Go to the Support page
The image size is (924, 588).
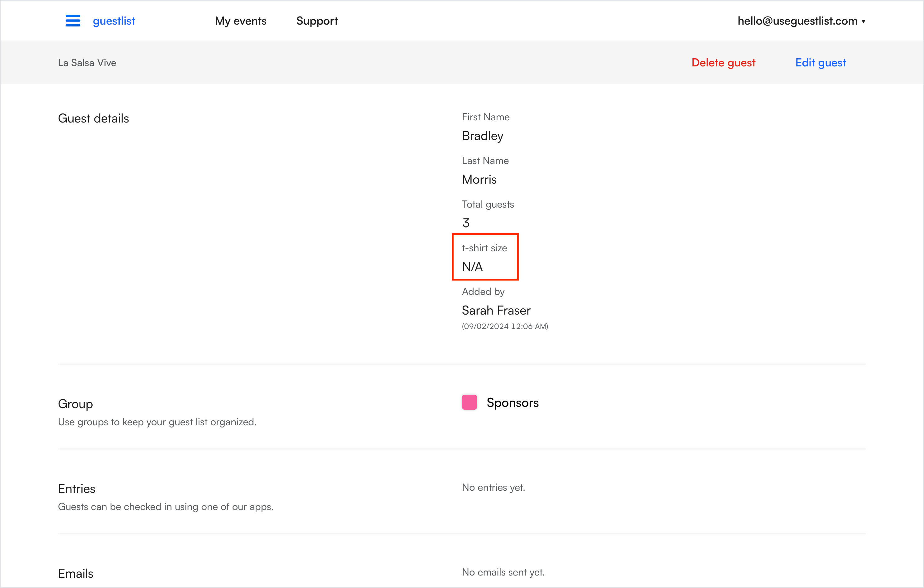[x=317, y=21]
